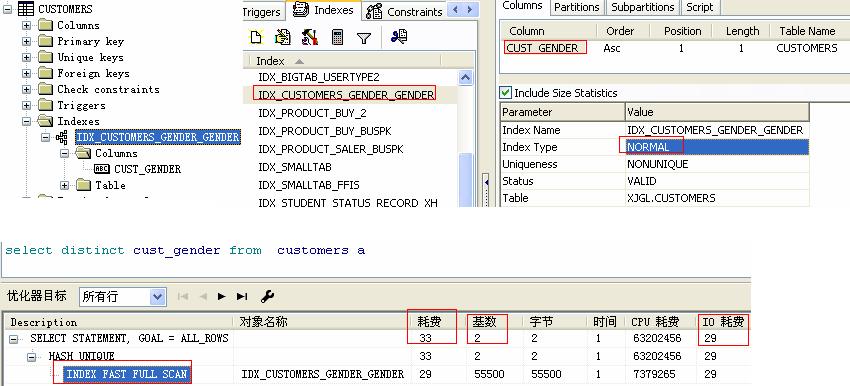Click the index node icon for IDX_CUSTOMERS_GENDER_GENDER
850x386 pixels.
(62, 137)
